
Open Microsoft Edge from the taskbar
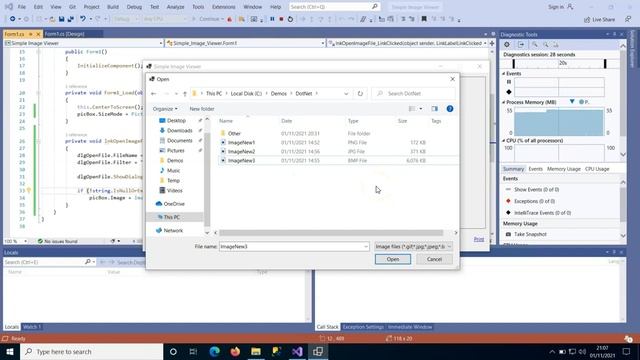point(215,351)
